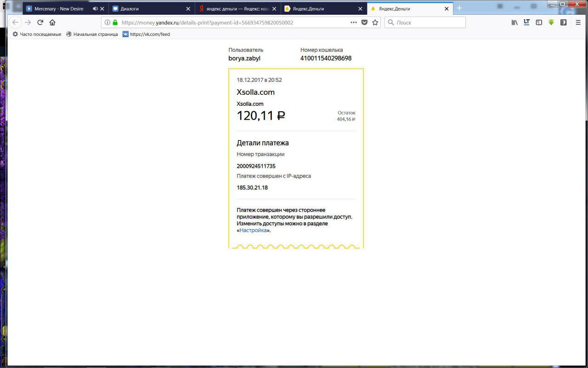Screen dimensions: 588x368
Task: Follow the Настройка link in the receipt
Action: (x=253, y=230)
